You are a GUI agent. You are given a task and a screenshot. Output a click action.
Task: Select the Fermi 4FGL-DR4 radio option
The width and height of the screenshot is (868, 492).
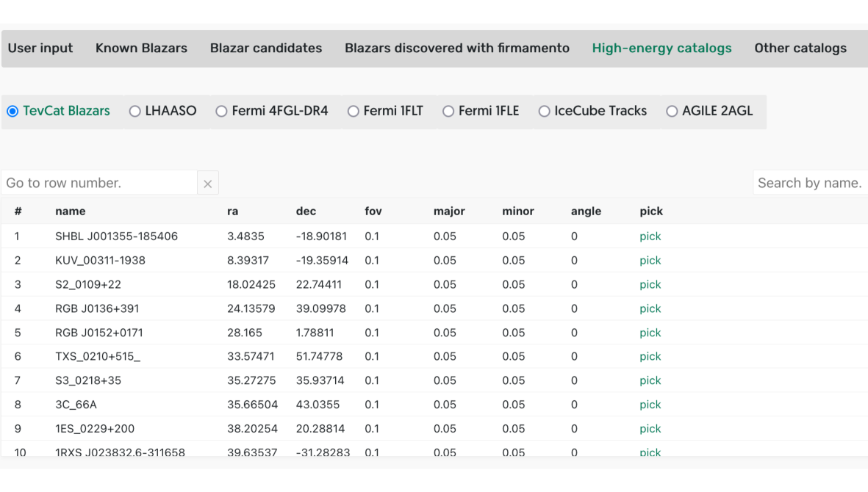tap(221, 112)
